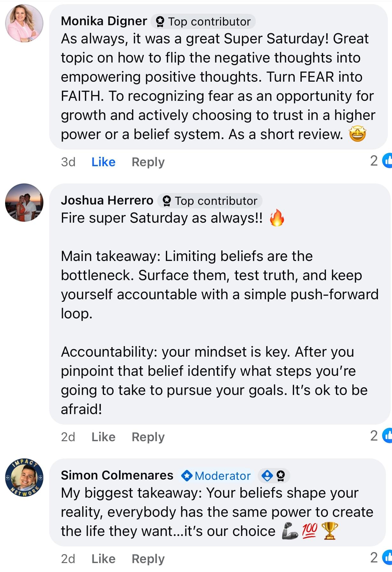Click Simon Colmenares' Moderator badge
This screenshot has height=572, width=392.
tap(216, 476)
